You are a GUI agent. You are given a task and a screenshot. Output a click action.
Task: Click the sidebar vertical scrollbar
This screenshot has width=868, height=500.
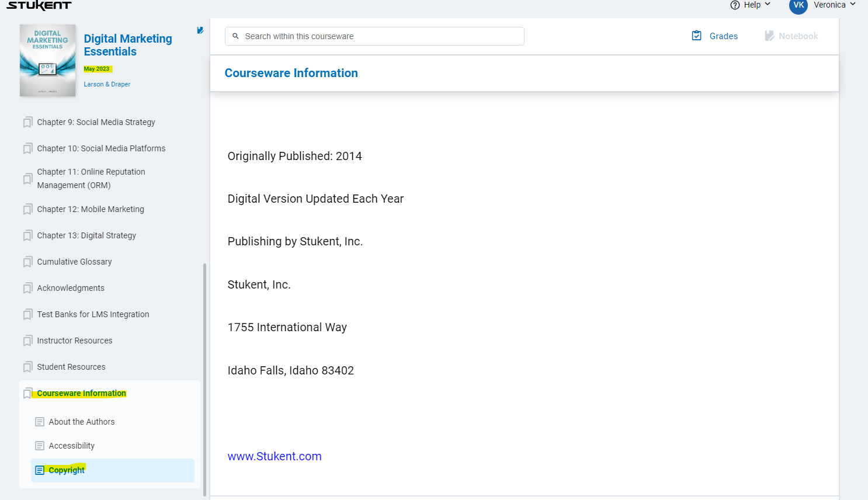click(204, 380)
